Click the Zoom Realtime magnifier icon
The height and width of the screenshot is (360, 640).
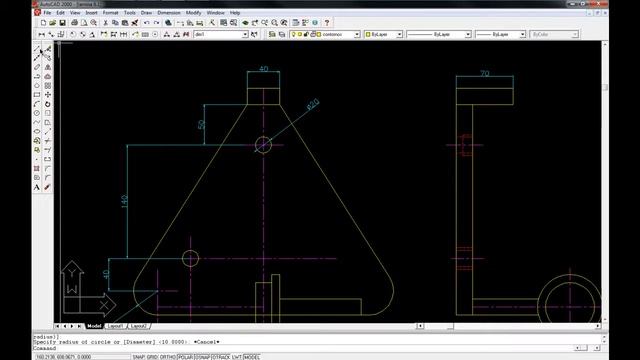tap(264, 23)
